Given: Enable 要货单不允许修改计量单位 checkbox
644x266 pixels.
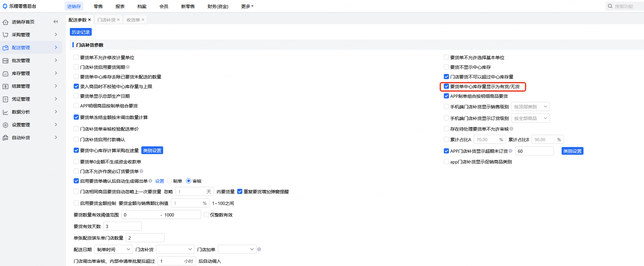Looking at the screenshot, I should [76, 57].
